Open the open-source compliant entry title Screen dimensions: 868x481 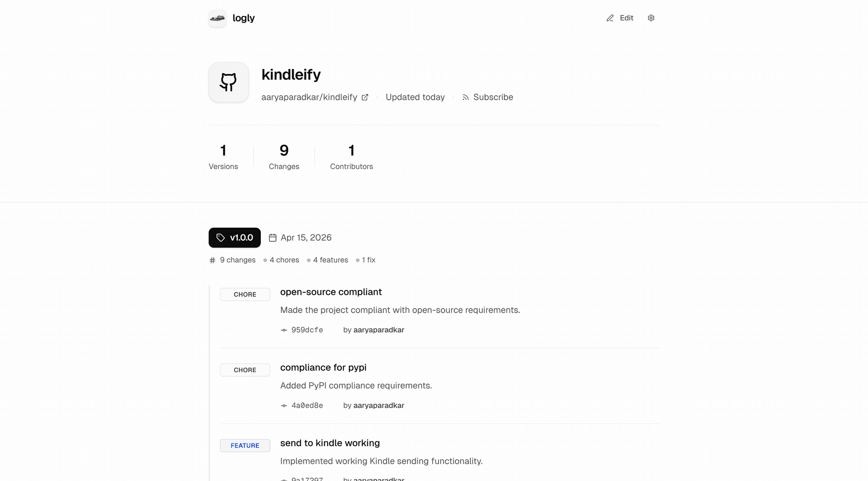coord(331,292)
